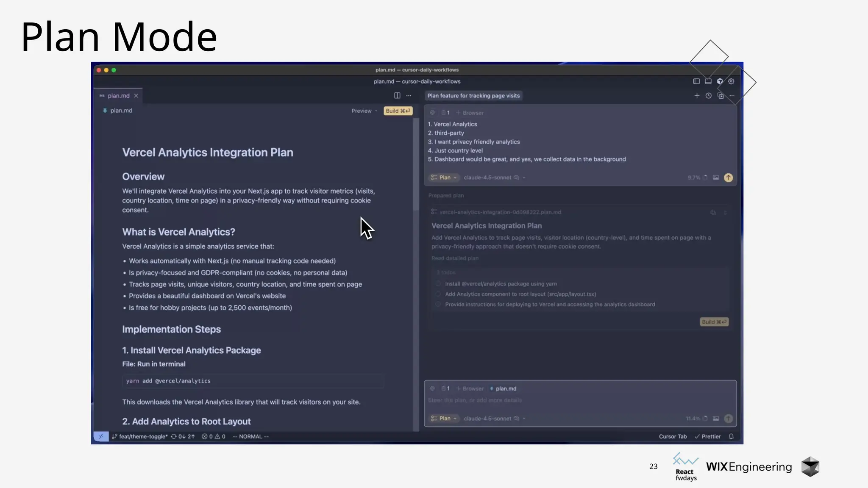The height and width of the screenshot is (488, 868).
Task: Toggle the primary sidebar layout icon
Action: [696, 81]
